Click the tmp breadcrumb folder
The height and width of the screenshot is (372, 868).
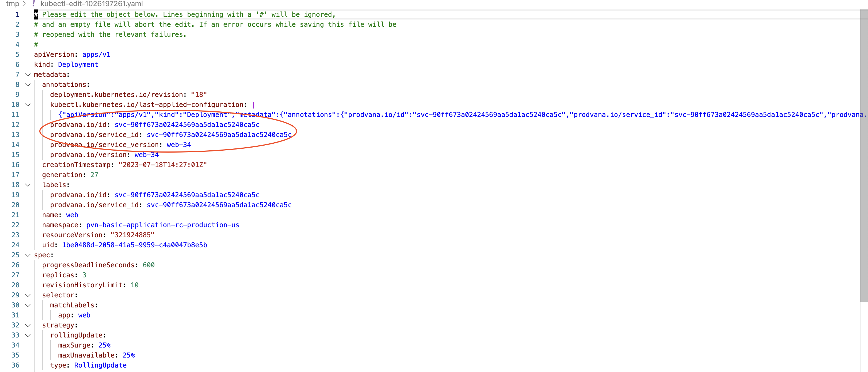pyautogui.click(x=13, y=4)
